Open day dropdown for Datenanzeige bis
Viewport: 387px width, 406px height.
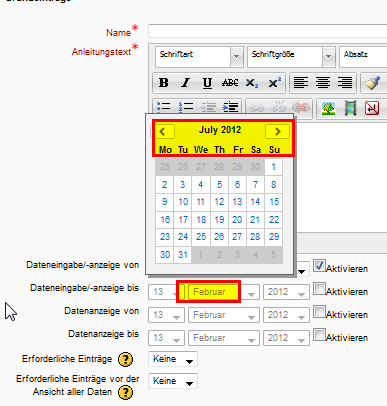coord(166,338)
